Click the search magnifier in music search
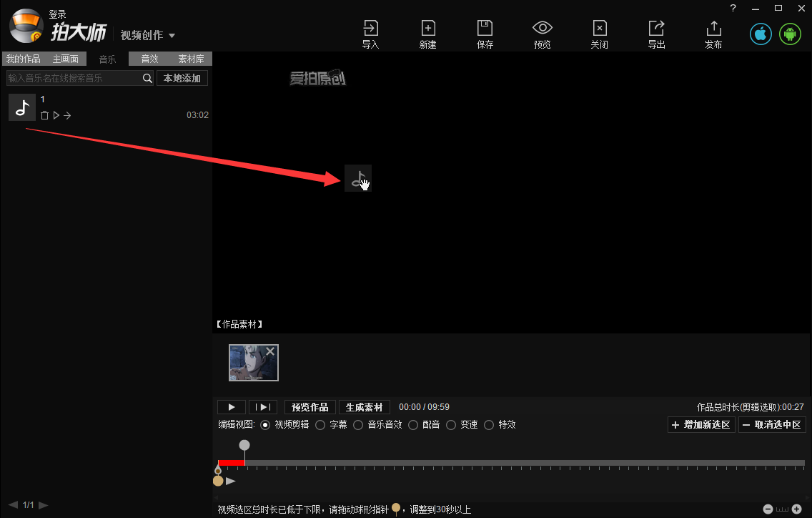 point(147,77)
